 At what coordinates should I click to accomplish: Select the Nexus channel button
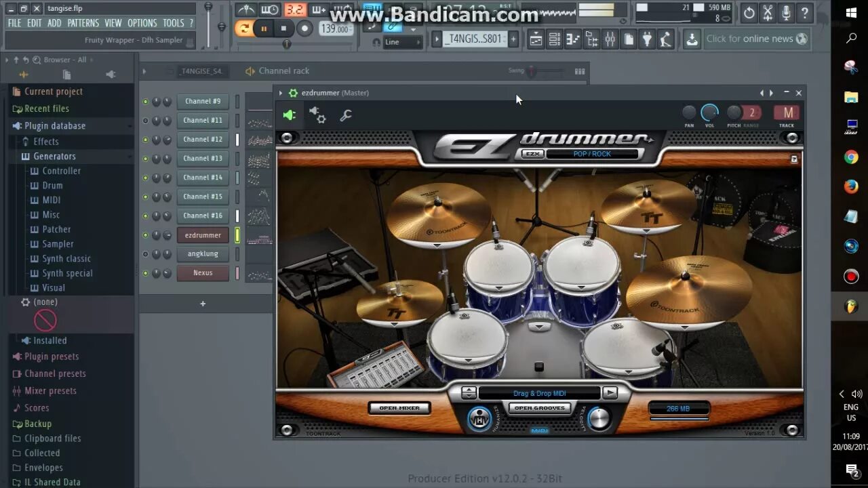coord(203,273)
